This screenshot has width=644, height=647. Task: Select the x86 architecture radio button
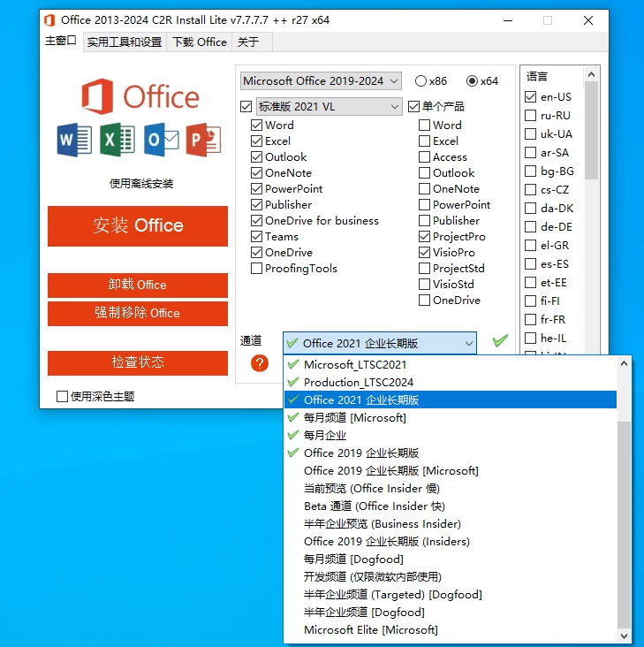point(420,81)
